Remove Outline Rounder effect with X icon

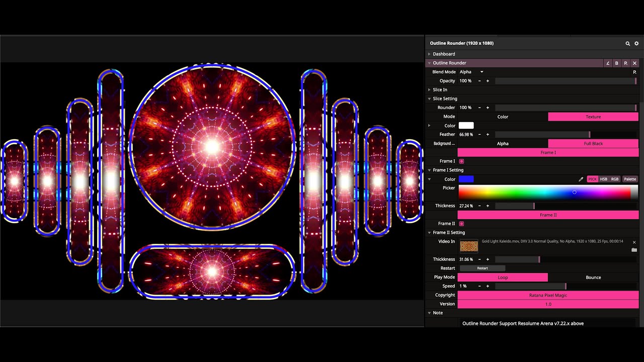[635, 63]
